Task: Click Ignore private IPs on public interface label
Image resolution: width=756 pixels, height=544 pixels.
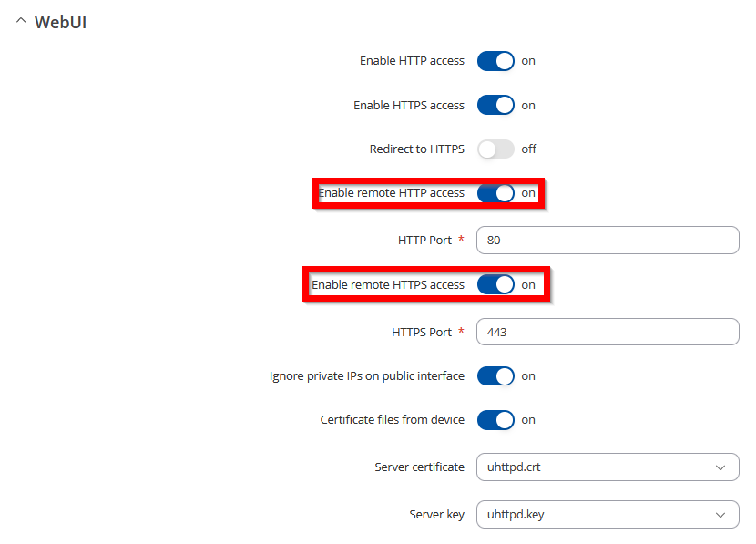Action: (367, 376)
